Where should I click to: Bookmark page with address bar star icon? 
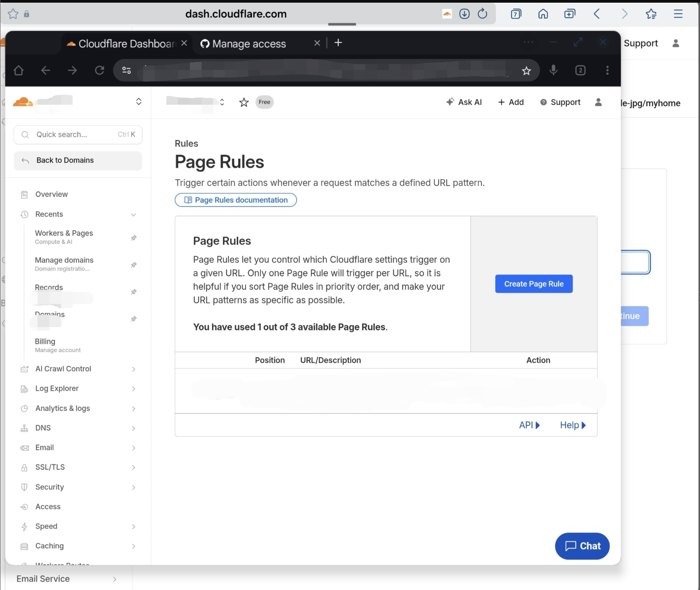tap(527, 70)
